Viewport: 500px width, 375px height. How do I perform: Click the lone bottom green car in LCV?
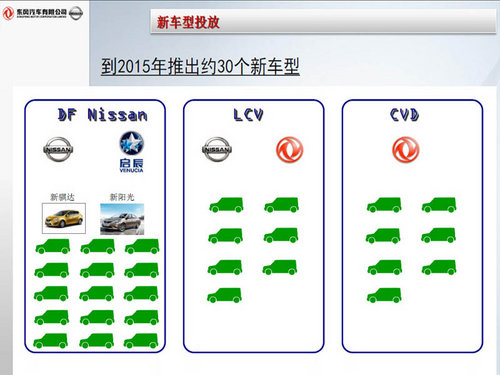[x=224, y=295]
